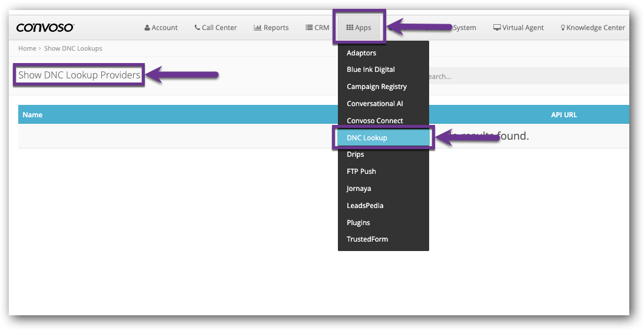Open the System menu
Screen dimensions: 644x330
pyautogui.click(x=464, y=28)
